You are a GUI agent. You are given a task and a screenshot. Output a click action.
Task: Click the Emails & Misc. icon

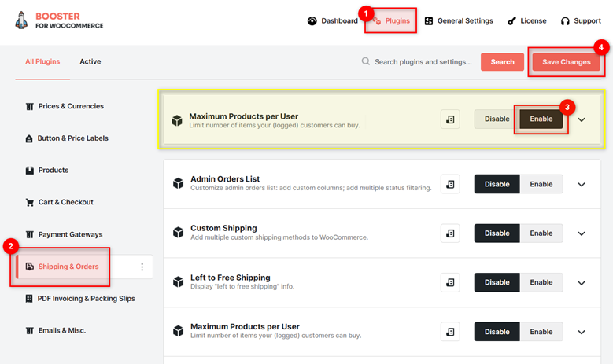point(30,330)
